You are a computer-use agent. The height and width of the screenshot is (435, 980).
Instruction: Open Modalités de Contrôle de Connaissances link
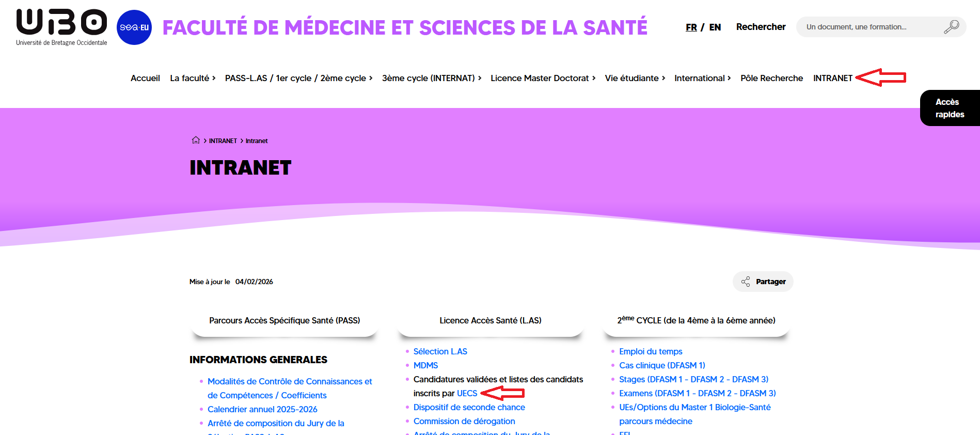pos(290,388)
